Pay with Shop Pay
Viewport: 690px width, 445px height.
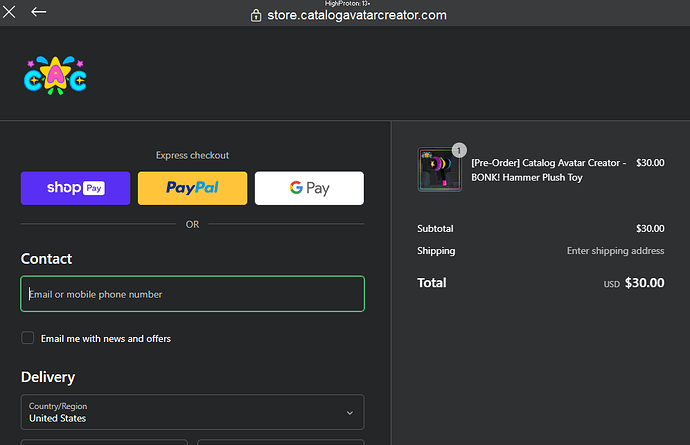76,188
